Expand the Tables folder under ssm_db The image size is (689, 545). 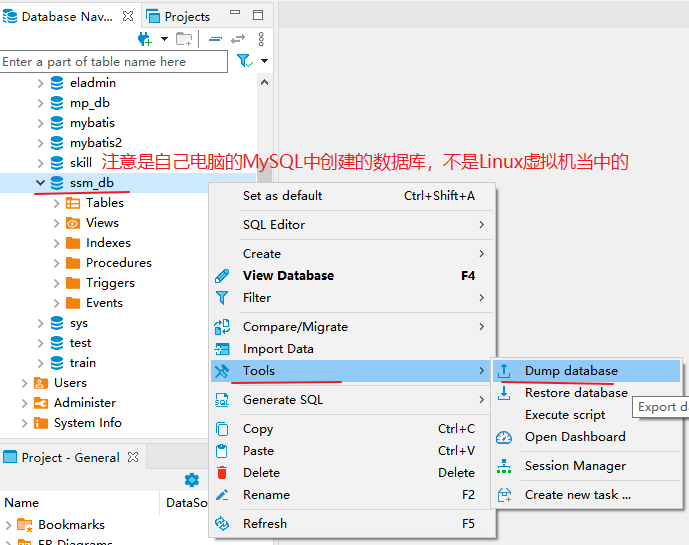click(57, 203)
